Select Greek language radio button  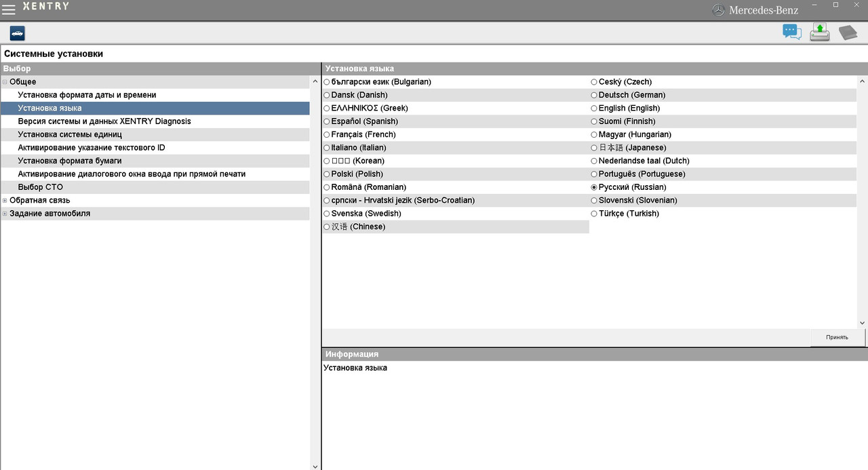pyautogui.click(x=327, y=109)
